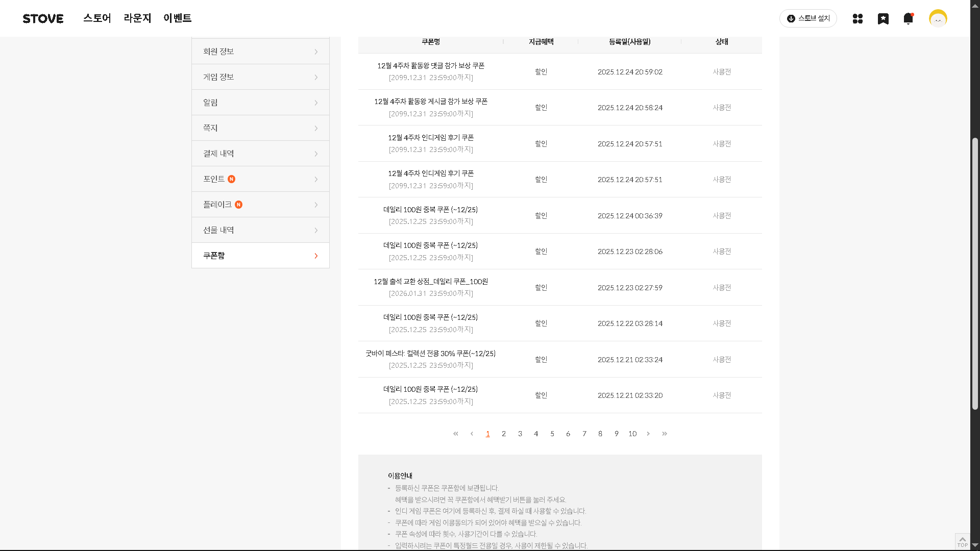Go to page 5 of coupons
Screen dimensions: 980x551
click(552, 434)
